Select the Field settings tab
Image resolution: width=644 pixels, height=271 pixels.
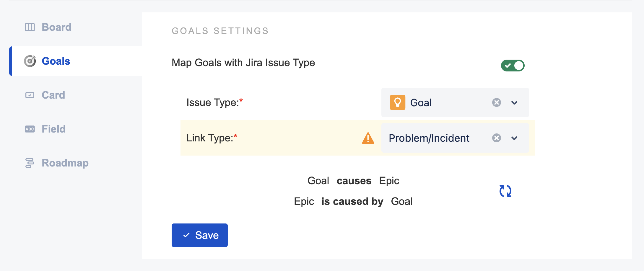[x=53, y=129]
